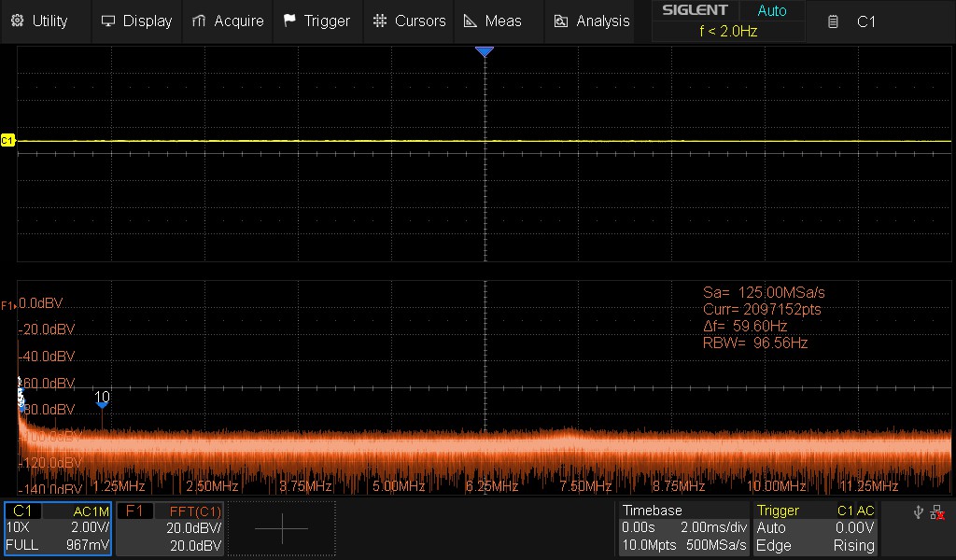Image resolution: width=956 pixels, height=560 pixels.
Task: Click the Cursors grid icon
Action: (380, 21)
